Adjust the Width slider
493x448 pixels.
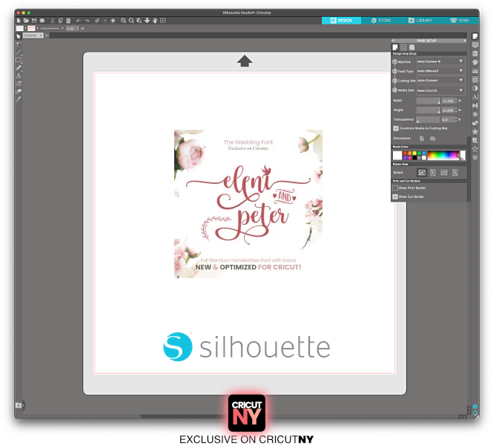point(429,101)
